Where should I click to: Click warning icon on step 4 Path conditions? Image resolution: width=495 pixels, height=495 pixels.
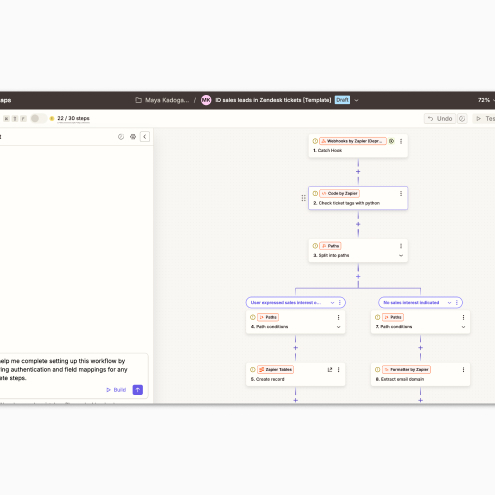(x=253, y=317)
